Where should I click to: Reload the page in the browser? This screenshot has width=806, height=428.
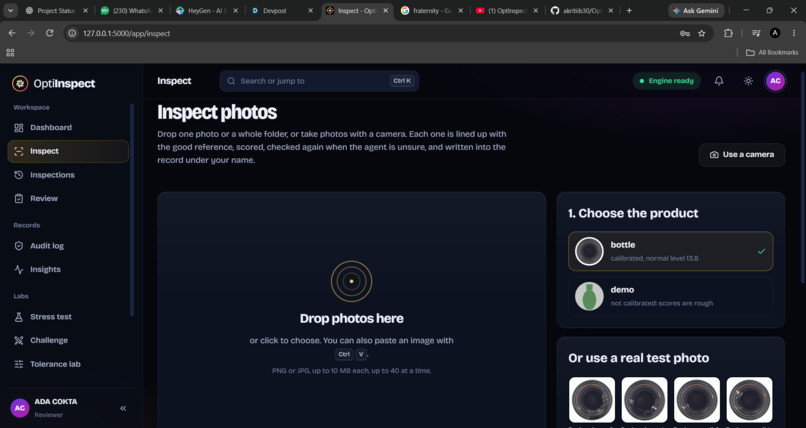click(x=49, y=33)
